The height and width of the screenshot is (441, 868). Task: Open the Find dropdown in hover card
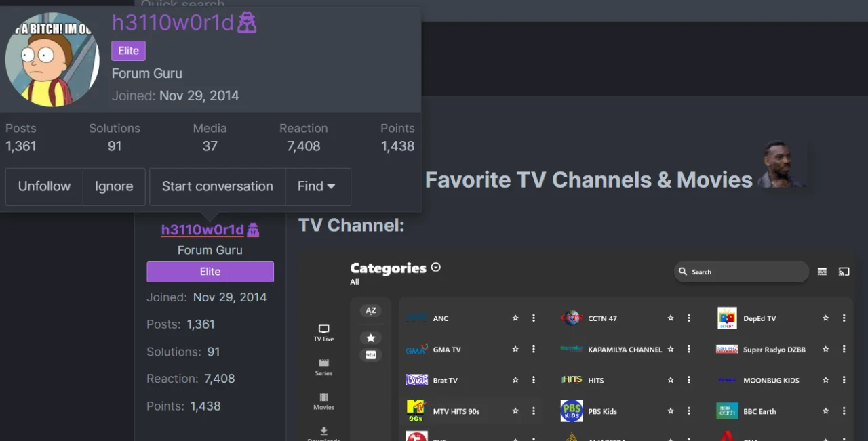point(317,186)
